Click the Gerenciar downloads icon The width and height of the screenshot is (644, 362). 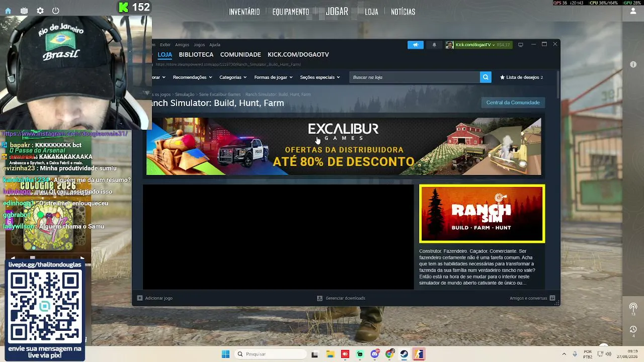click(x=319, y=298)
